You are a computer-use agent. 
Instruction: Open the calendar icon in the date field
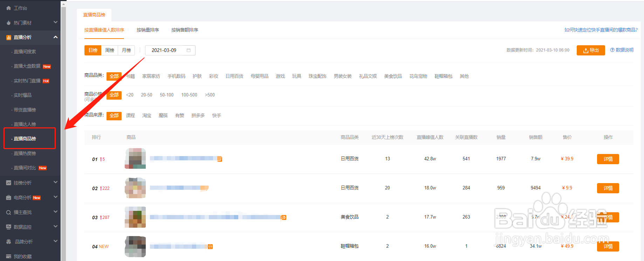click(x=189, y=50)
